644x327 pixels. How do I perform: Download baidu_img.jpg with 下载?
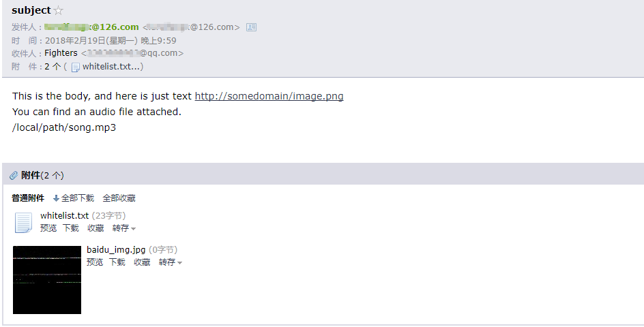tap(117, 262)
